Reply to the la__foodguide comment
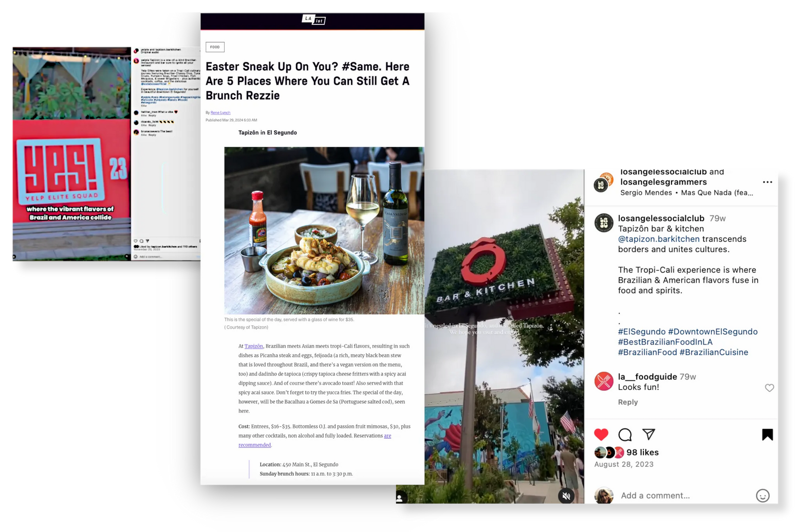Image resolution: width=811 pixels, height=532 pixels. [628, 402]
